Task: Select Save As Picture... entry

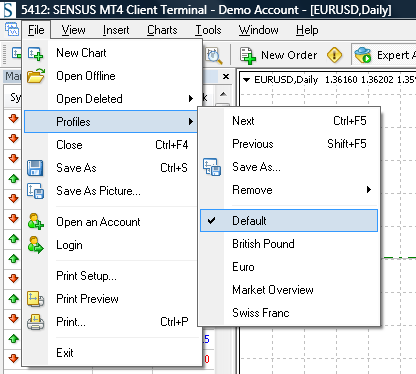Action: point(113,191)
